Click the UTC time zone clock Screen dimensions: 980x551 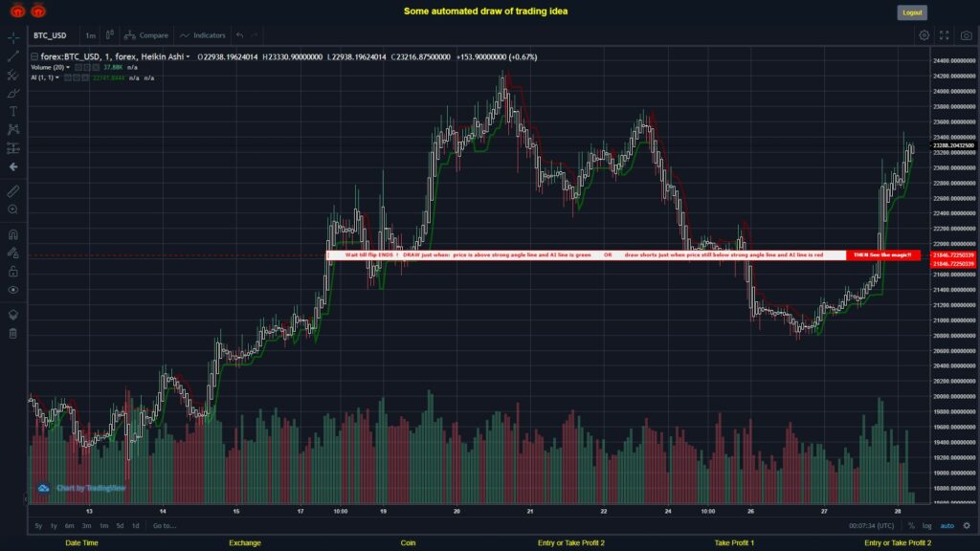pos(871,526)
